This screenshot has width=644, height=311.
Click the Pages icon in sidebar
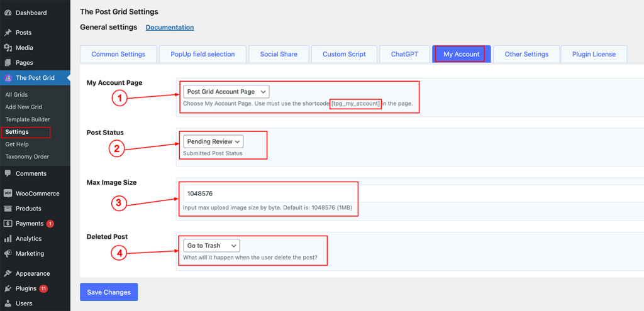coord(8,63)
